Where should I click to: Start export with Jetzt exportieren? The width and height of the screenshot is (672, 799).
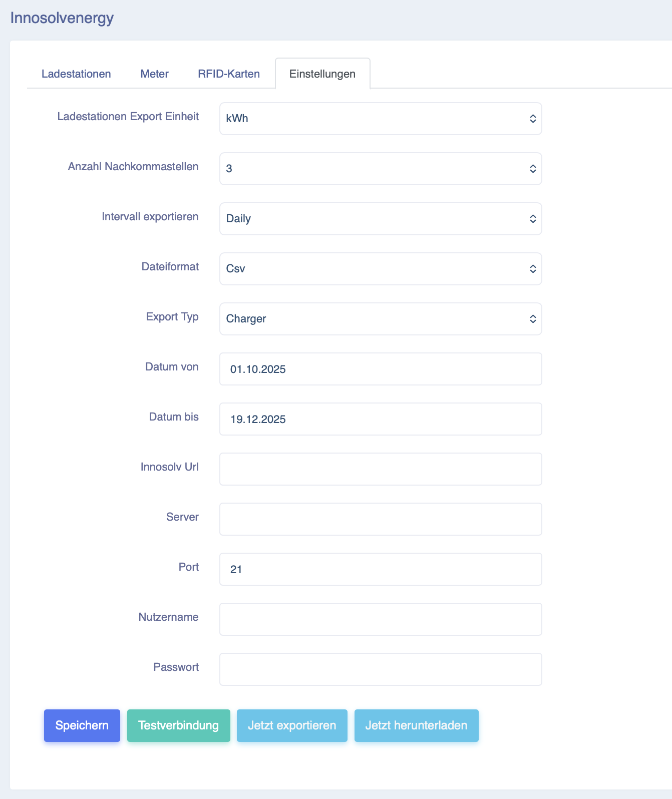292,725
